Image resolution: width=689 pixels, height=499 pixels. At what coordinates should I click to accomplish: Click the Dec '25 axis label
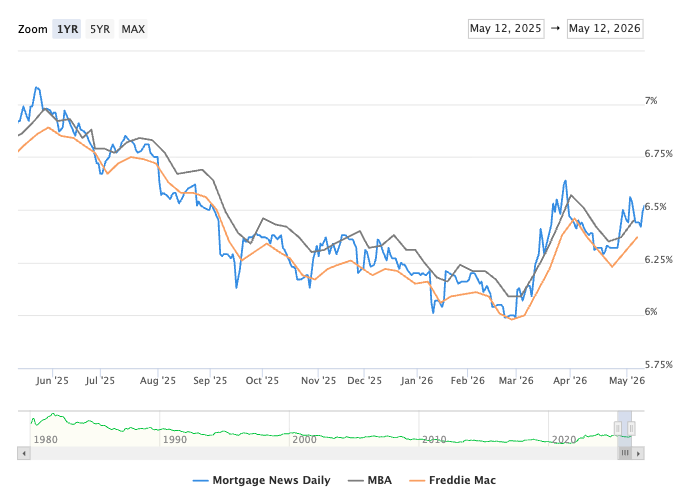coord(364,380)
